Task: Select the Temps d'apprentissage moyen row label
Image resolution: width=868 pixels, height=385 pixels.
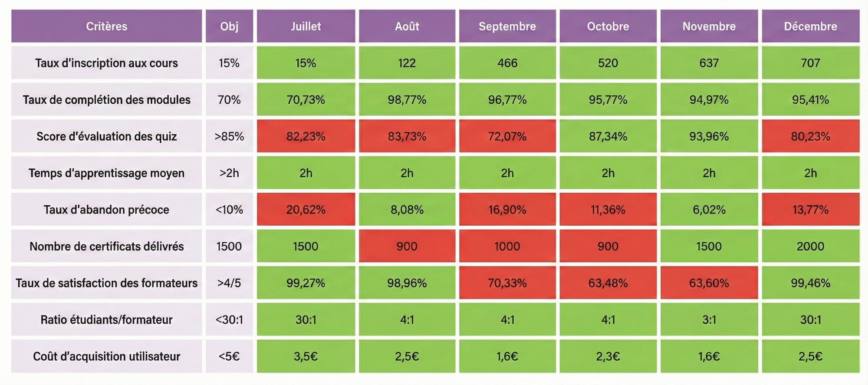Action: (106, 173)
